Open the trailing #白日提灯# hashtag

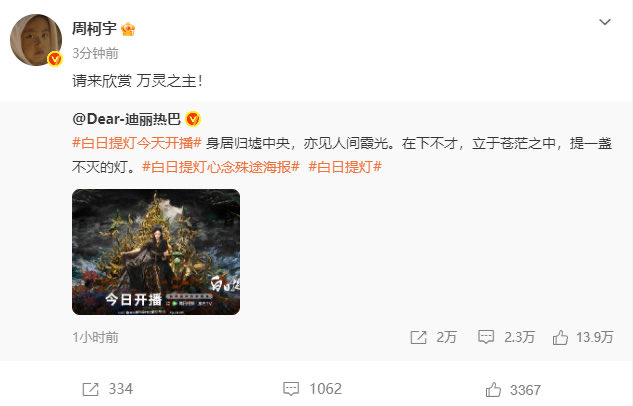tap(345, 167)
